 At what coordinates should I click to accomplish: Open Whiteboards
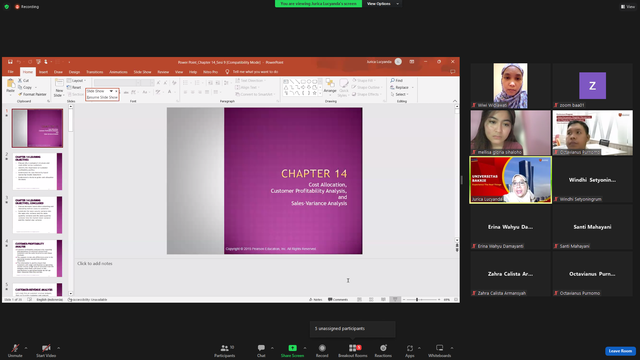coord(440,350)
